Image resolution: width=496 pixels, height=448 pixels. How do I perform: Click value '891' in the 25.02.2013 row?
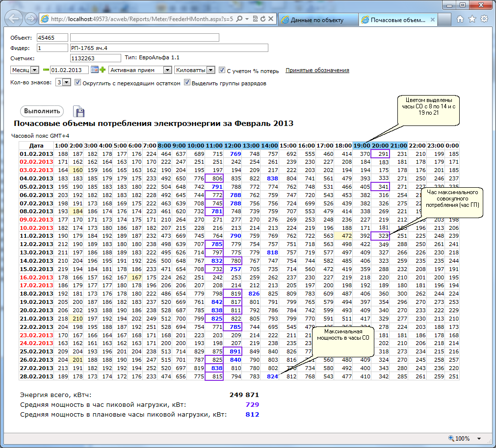(233, 351)
